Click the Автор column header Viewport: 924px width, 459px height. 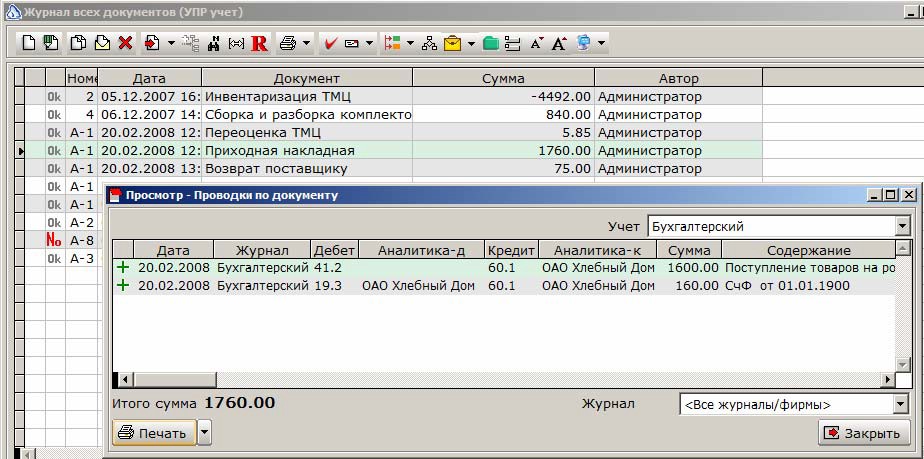678,78
